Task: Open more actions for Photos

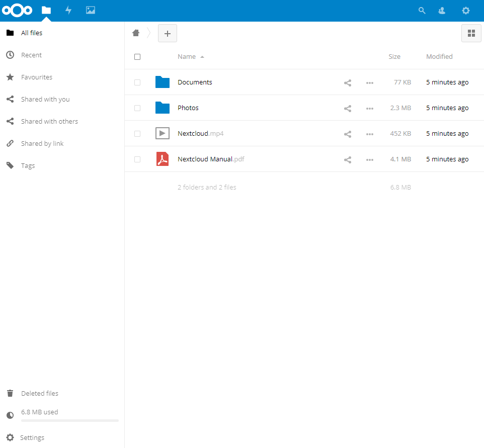Action: pos(369,108)
